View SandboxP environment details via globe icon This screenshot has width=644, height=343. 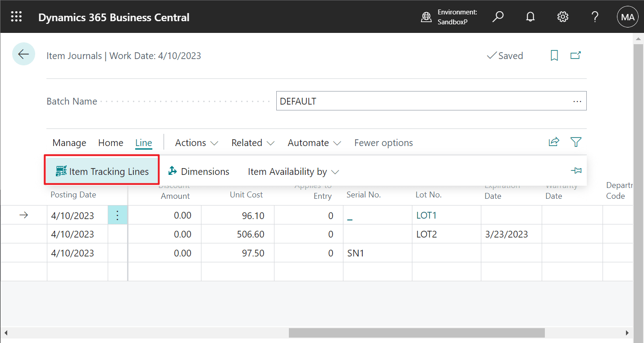point(426,16)
